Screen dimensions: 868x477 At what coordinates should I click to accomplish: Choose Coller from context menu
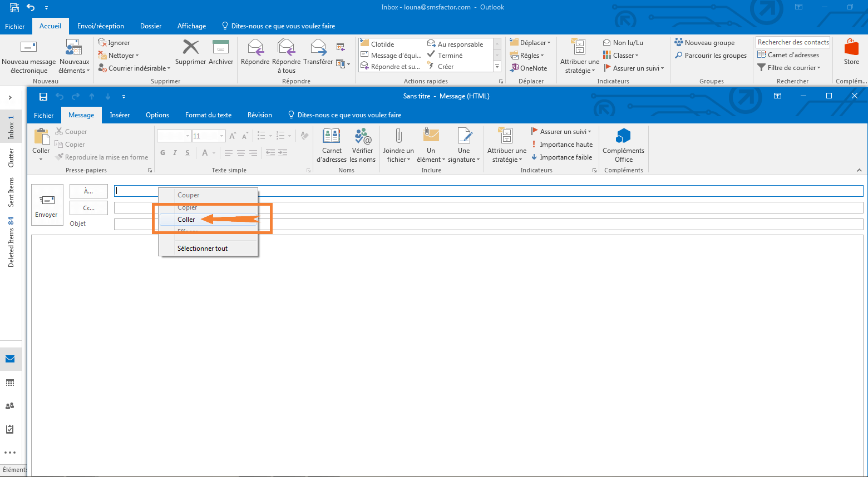pos(208,220)
